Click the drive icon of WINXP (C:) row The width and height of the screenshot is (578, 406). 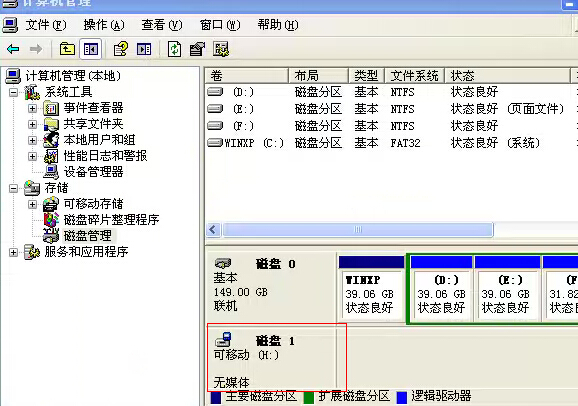[215, 142]
